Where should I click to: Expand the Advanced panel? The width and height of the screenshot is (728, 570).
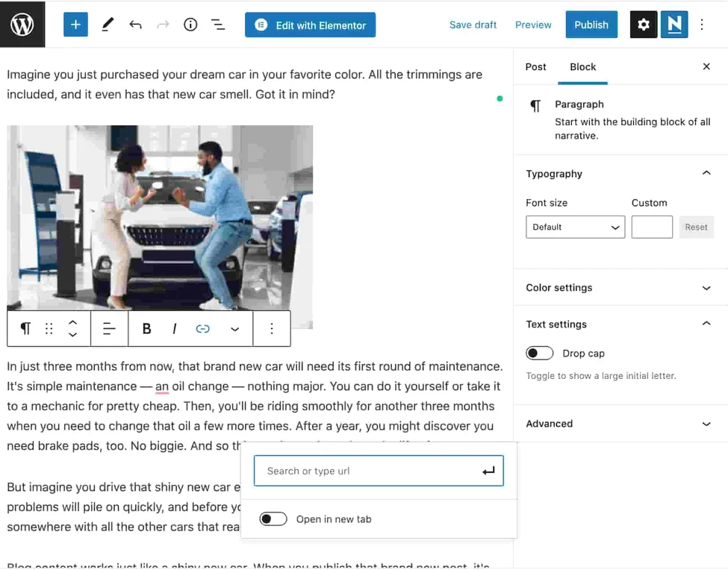[620, 424]
